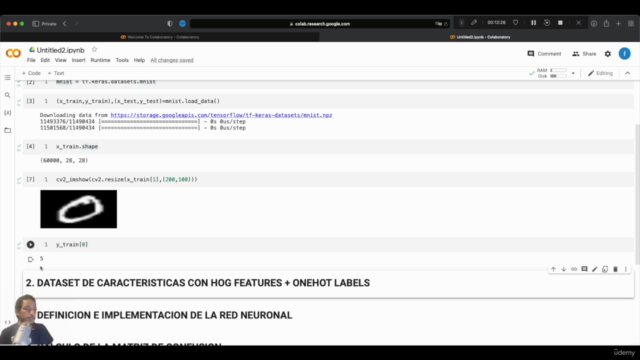Rename the Untitled2.ipynb notebook title

click(x=60, y=50)
